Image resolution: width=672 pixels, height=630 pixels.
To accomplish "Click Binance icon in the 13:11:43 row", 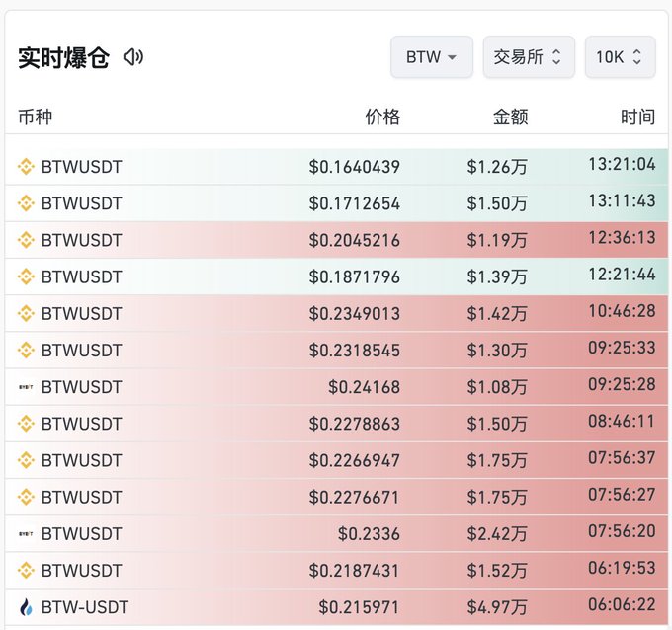I will (x=26, y=203).
